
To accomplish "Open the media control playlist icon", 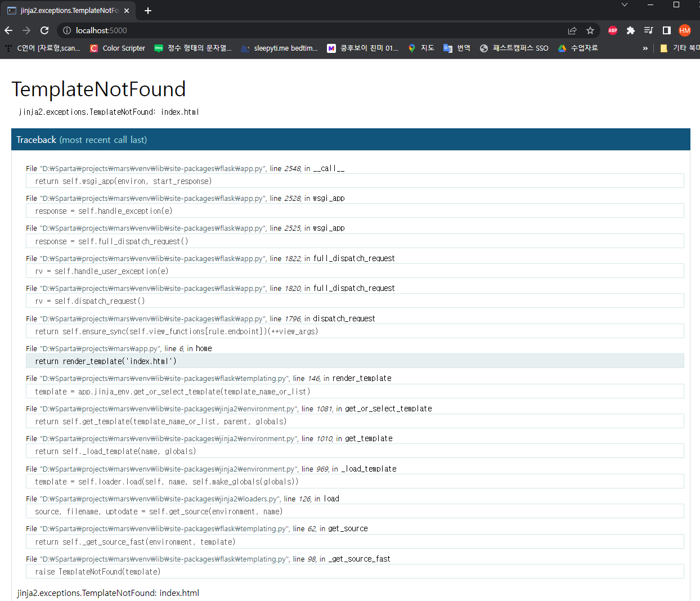I will pyautogui.click(x=649, y=30).
